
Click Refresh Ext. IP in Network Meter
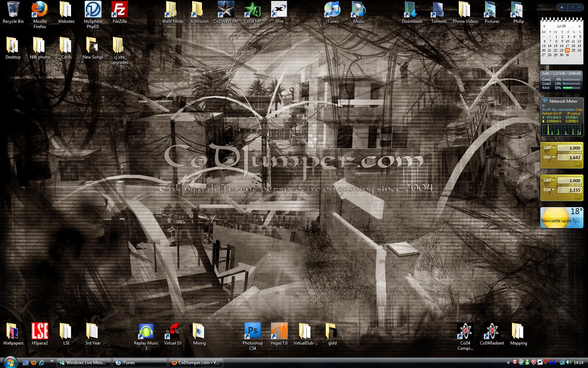click(552, 114)
